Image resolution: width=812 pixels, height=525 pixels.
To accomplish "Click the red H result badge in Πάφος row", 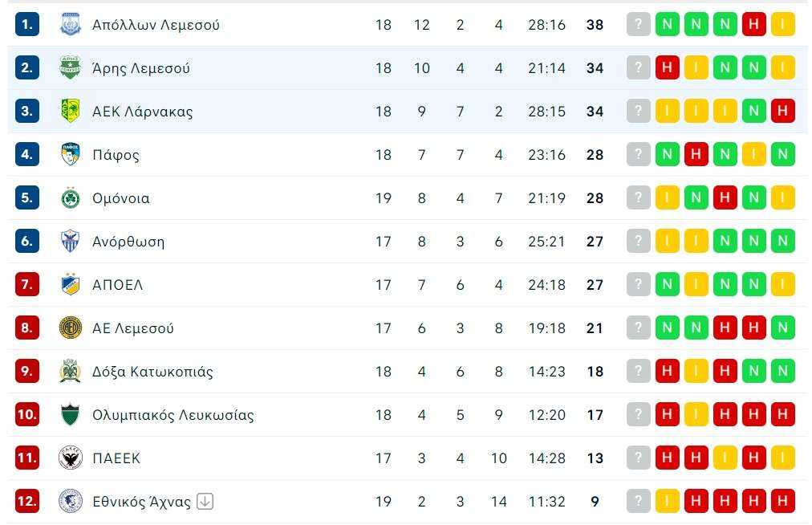I will click(696, 154).
